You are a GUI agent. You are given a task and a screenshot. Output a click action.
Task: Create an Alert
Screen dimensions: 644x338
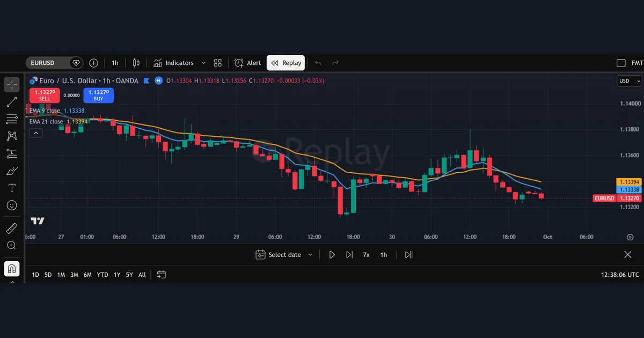pyautogui.click(x=247, y=63)
